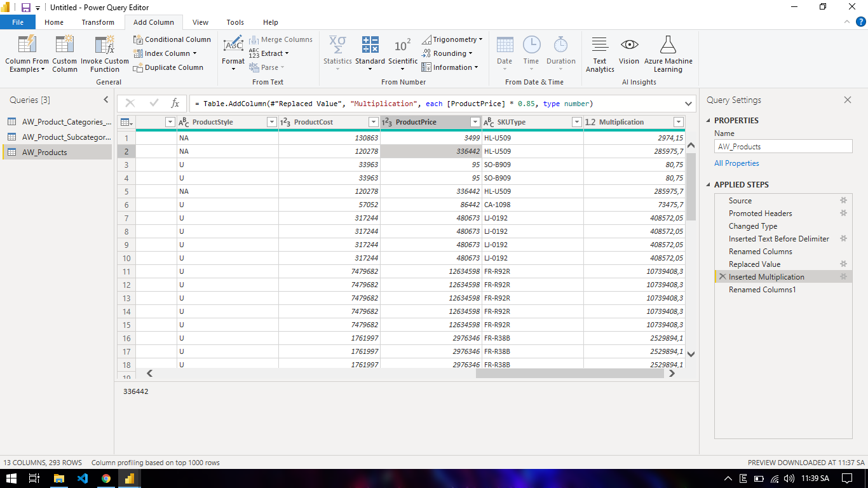Viewport: 868px width, 488px height.
Task: Switch to View ribbon tab
Action: coord(200,22)
